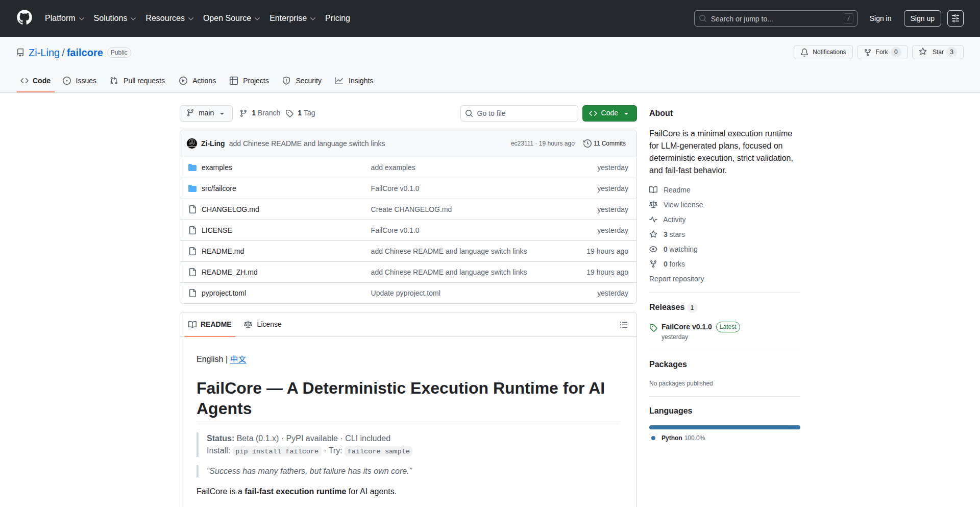Open the main branch dropdown
The width and height of the screenshot is (980, 507).
(206, 113)
